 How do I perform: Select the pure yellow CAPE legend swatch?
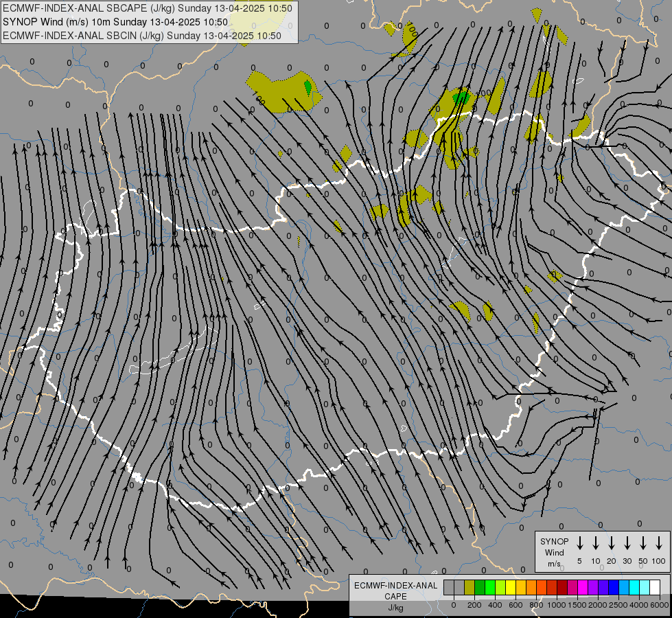[x=511, y=588]
